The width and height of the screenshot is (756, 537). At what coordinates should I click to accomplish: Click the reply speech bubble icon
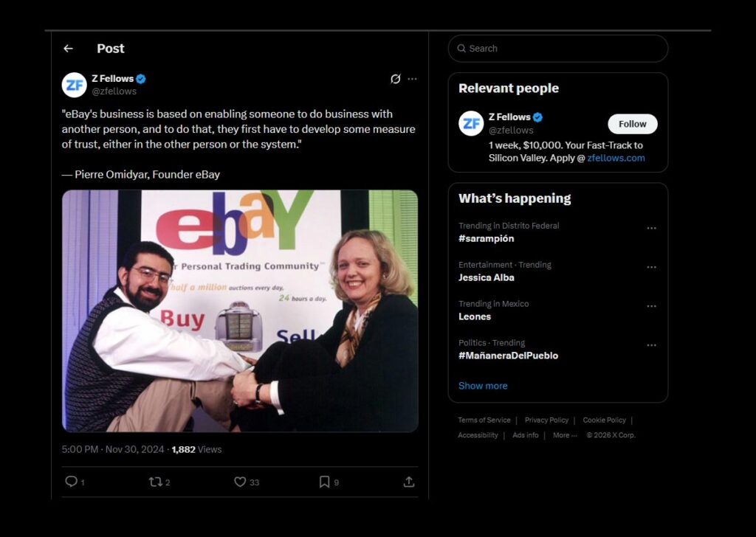72,482
